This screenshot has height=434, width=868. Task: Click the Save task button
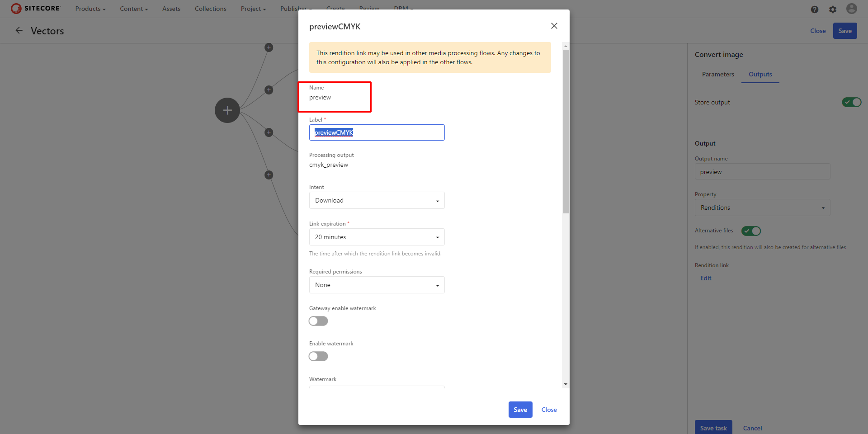coord(713,428)
